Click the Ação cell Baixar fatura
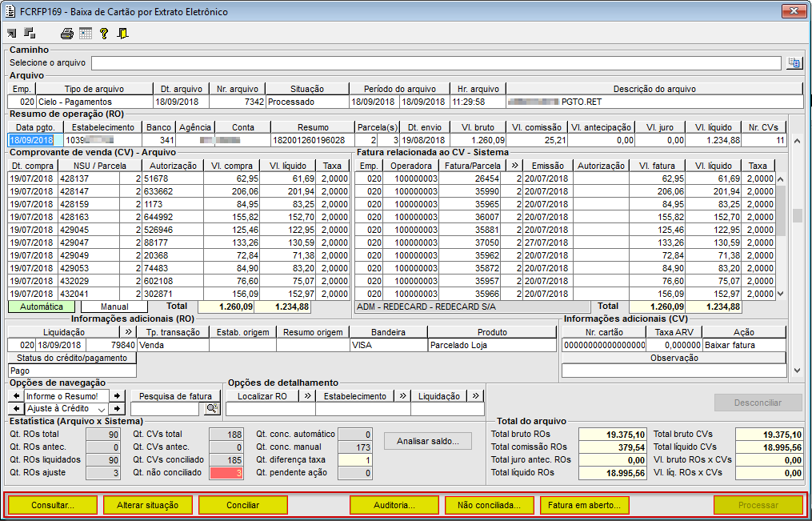This screenshot has width=812, height=521. pos(744,346)
